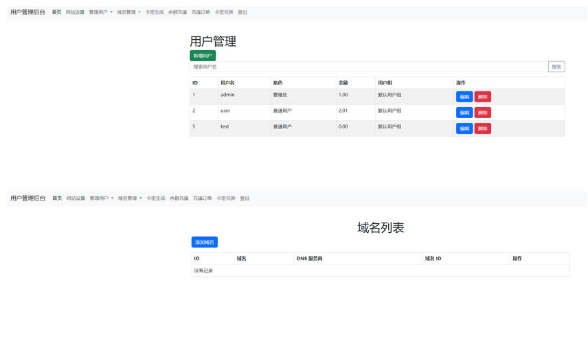This screenshot has width=588, height=364.
Task: Click 用户管理后台 brand in the lower navbar
Action: coord(27,198)
